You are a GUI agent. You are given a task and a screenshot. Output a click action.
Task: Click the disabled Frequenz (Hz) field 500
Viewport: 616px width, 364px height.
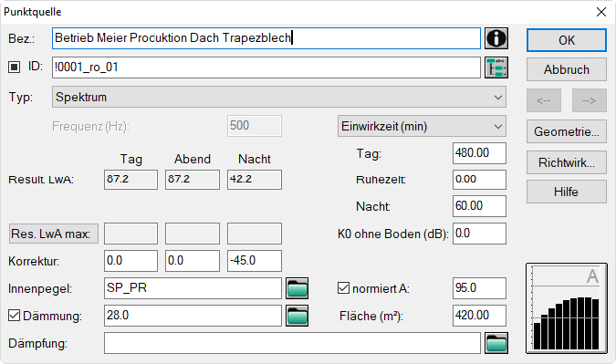(255, 126)
